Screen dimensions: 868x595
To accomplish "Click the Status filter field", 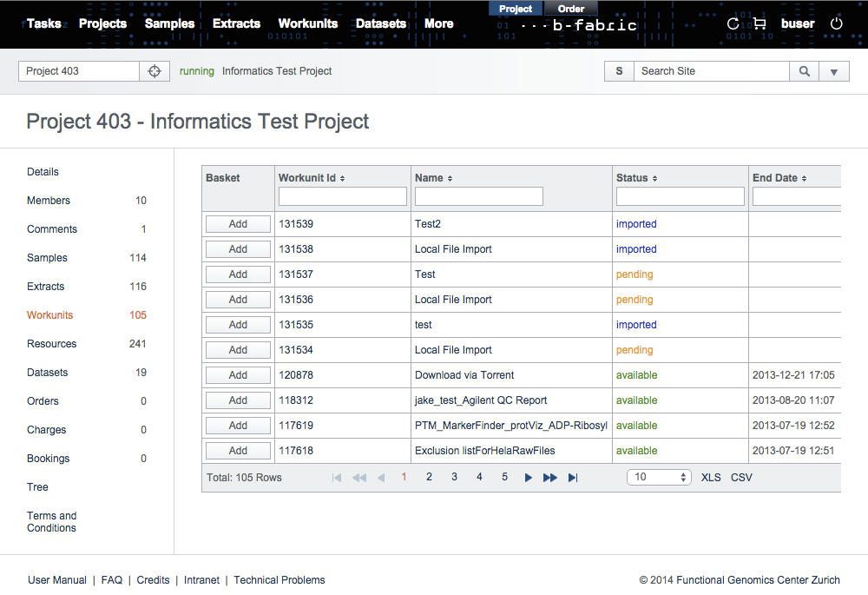I will point(681,196).
